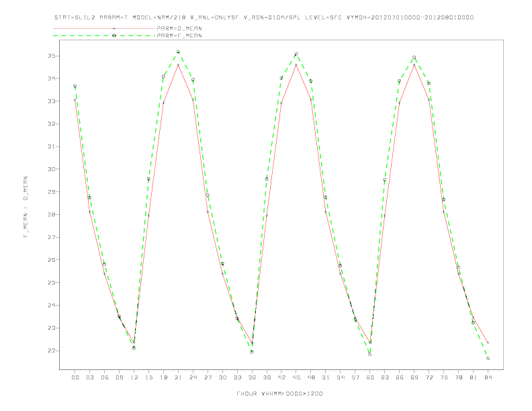The height and width of the screenshot is (411, 532).
Task: Click the y-axis tick value 26
Action: coord(51,260)
